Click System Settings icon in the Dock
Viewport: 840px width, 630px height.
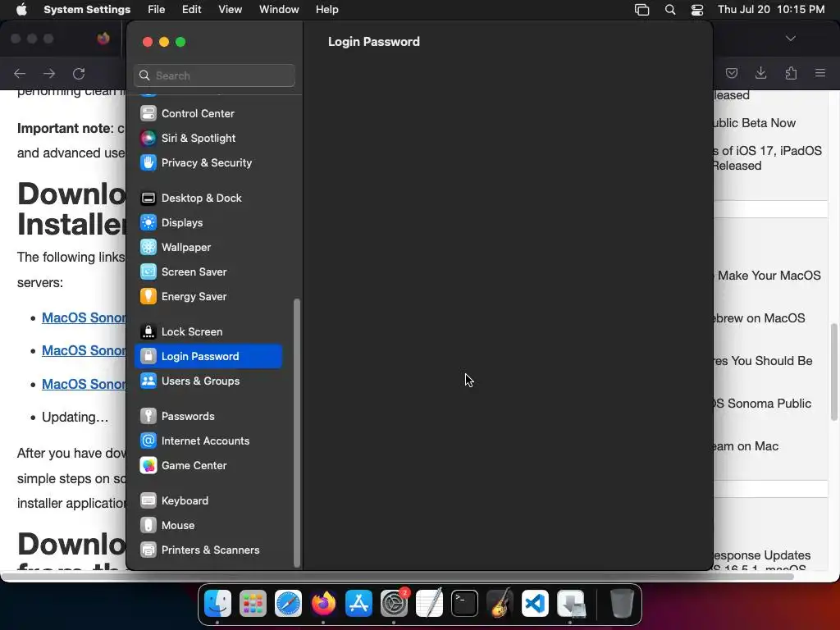[395, 604]
